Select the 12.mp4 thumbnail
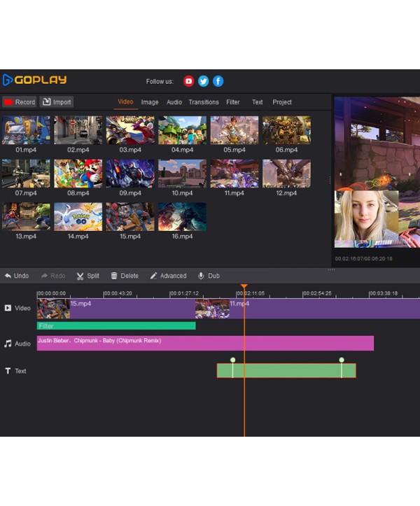 [x=287, y=174]
